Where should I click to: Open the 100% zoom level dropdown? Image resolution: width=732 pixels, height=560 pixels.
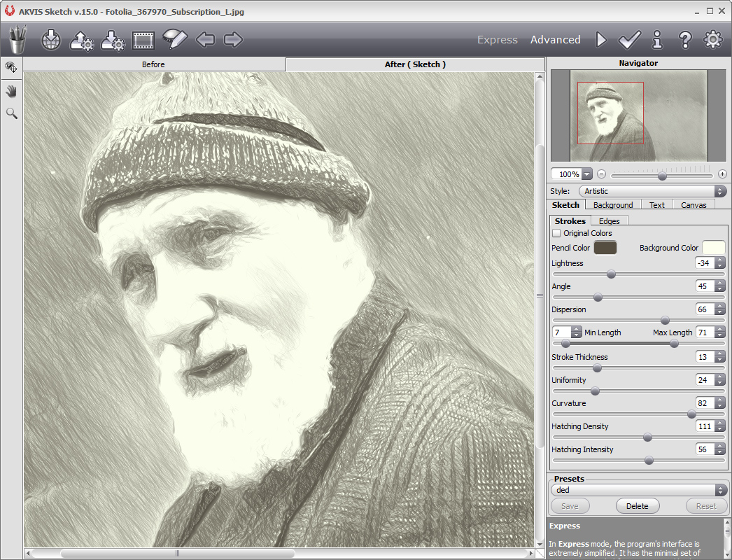pos(586,174)
